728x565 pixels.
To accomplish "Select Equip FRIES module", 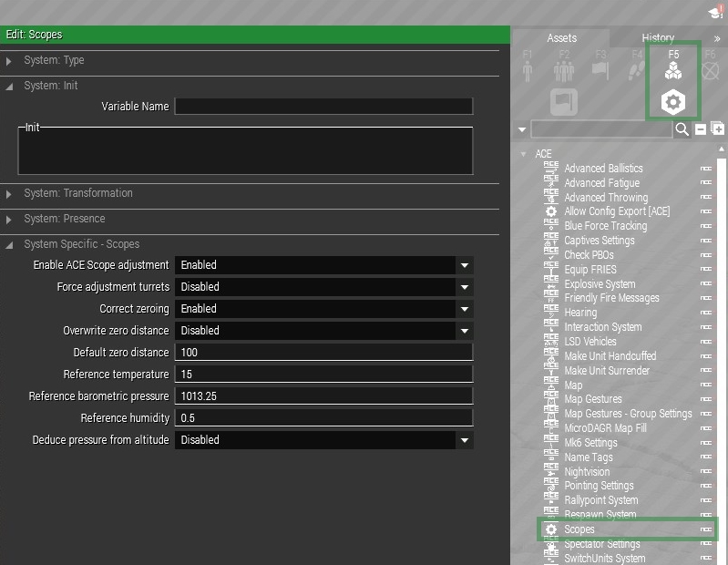I will click(590, 269).
